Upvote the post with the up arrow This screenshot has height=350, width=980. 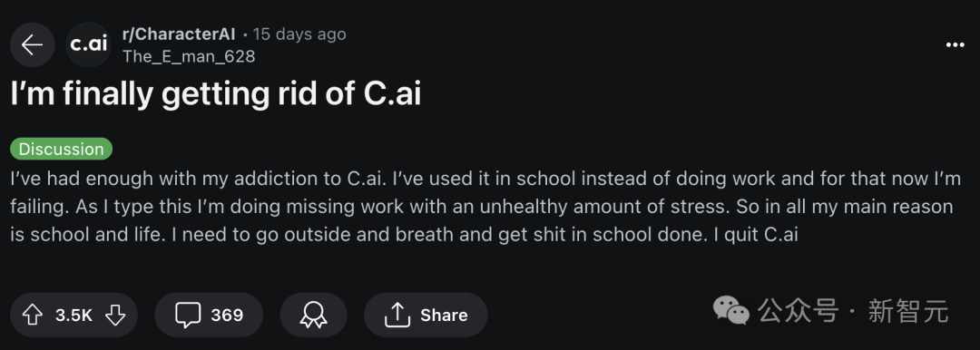(32, 315)
